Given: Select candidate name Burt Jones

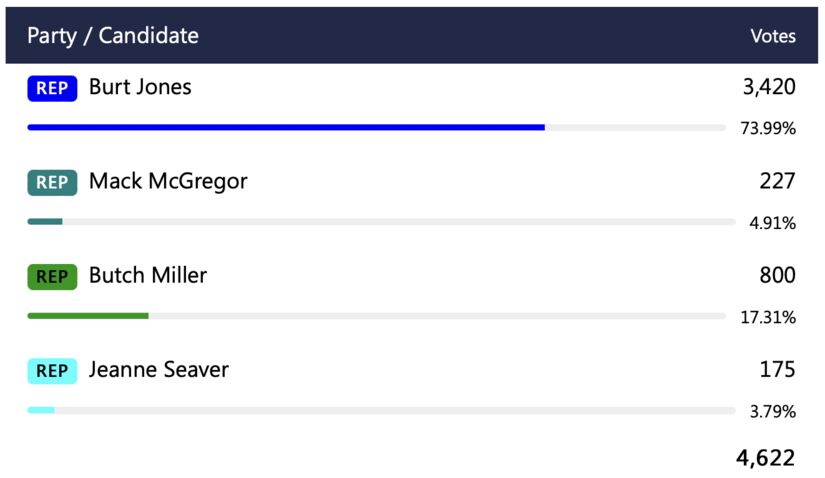Looking at the screenshot, I should pyautogui.click(x=140, y=87).
